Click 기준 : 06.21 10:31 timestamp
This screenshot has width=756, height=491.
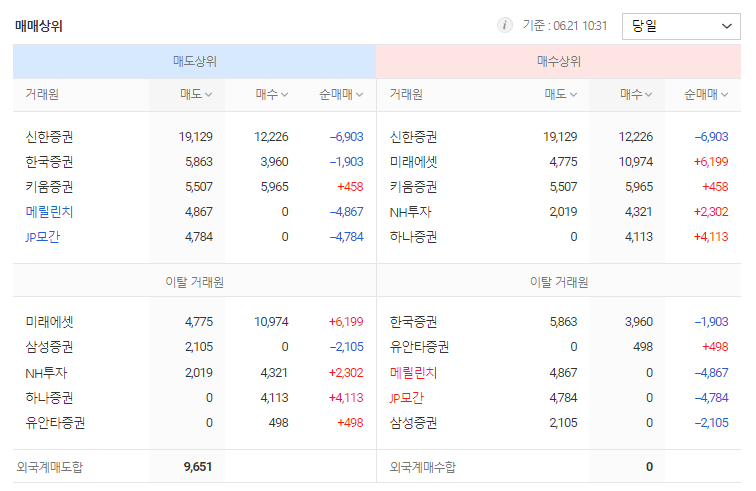point(565,26)
